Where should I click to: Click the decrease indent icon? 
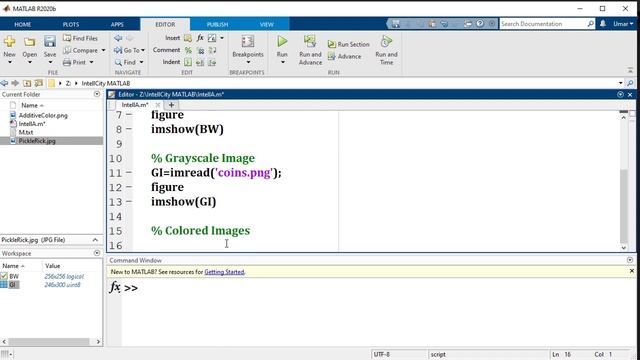(x=200, y=62)
